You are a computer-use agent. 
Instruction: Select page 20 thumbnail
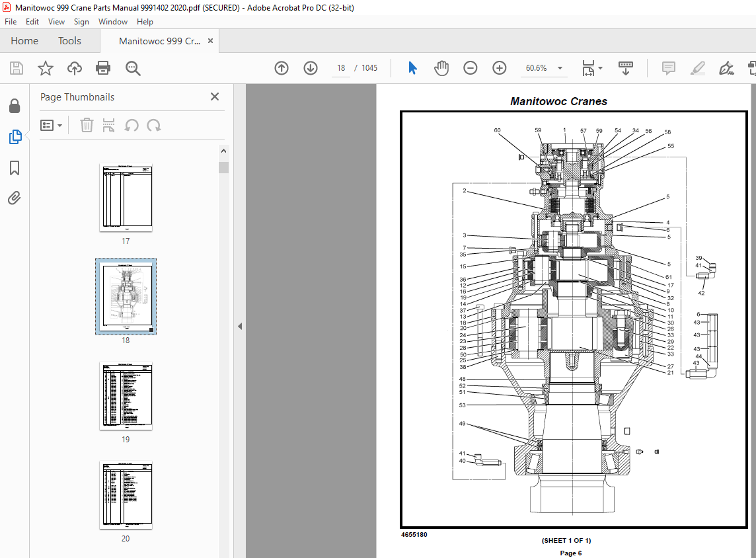126,495
